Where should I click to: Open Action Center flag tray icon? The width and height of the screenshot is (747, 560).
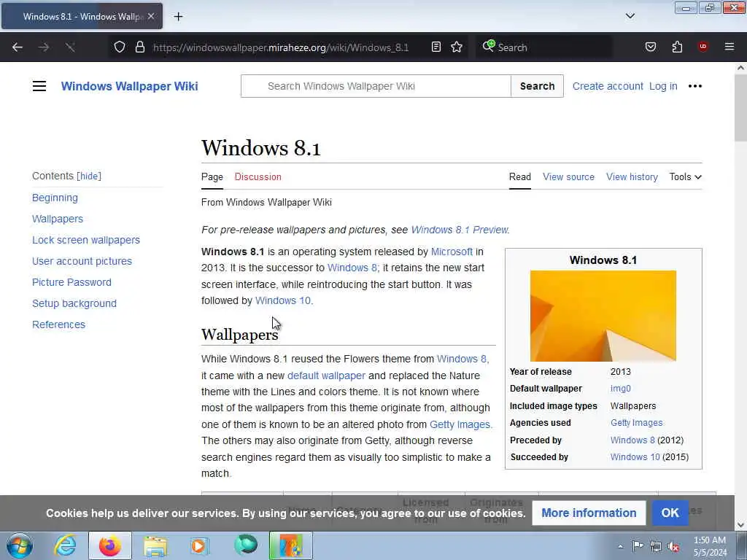638,546
